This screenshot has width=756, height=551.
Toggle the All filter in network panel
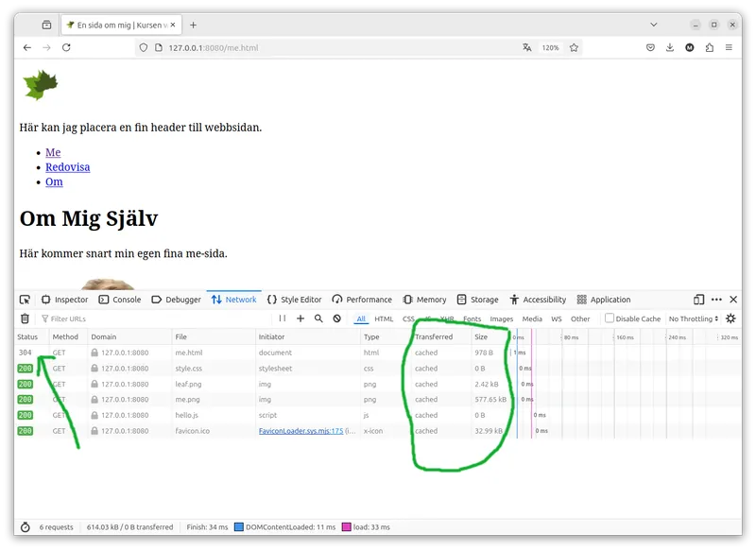click(361, 319)
